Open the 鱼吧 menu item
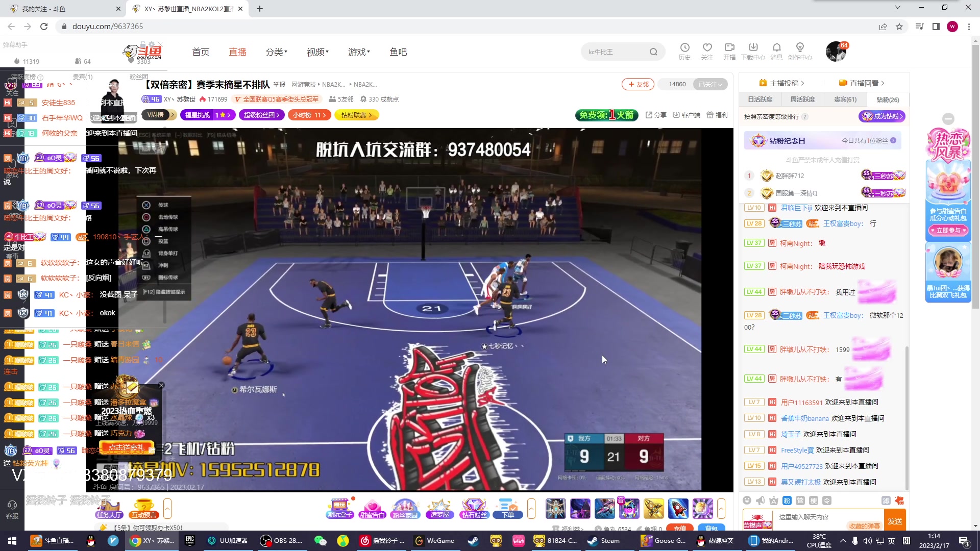 coord(398,52)
